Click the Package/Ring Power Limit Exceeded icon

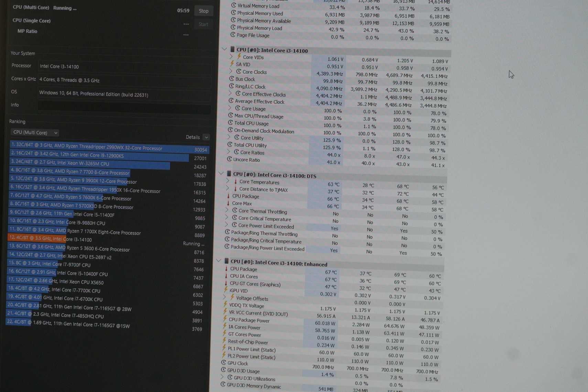[x=227, y=247]
